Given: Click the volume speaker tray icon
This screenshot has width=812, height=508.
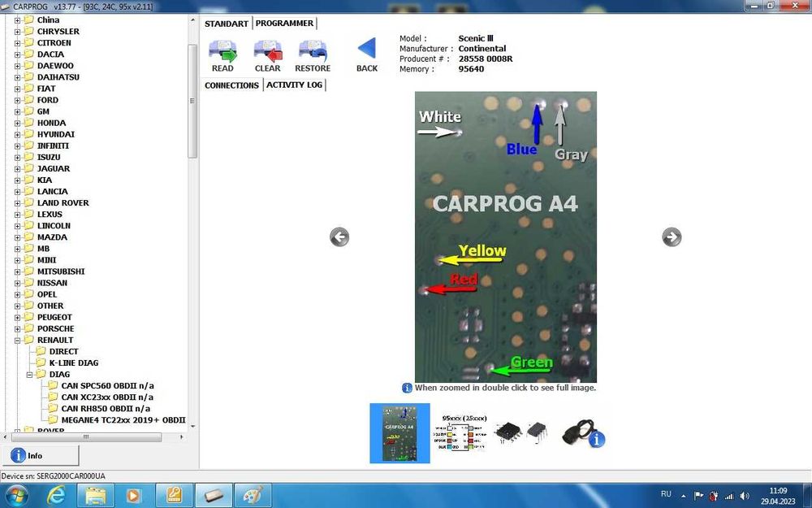Looking at the screenshot, I should (x=745, y=496).
